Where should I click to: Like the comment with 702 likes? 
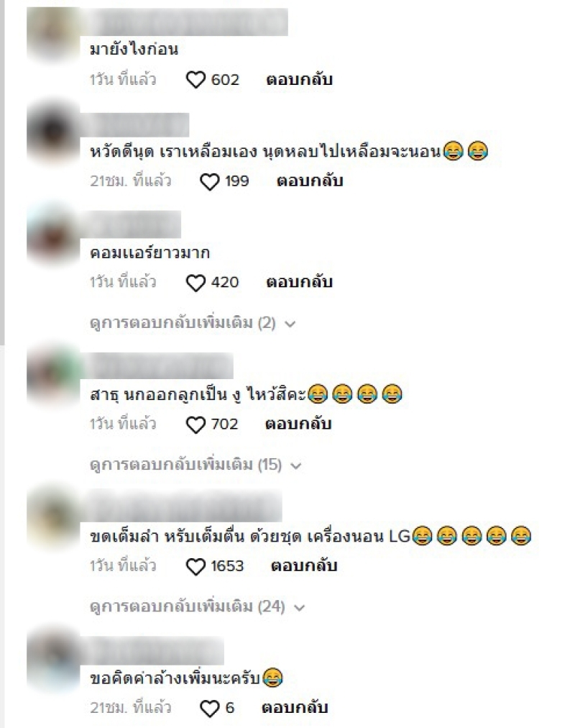195,424
